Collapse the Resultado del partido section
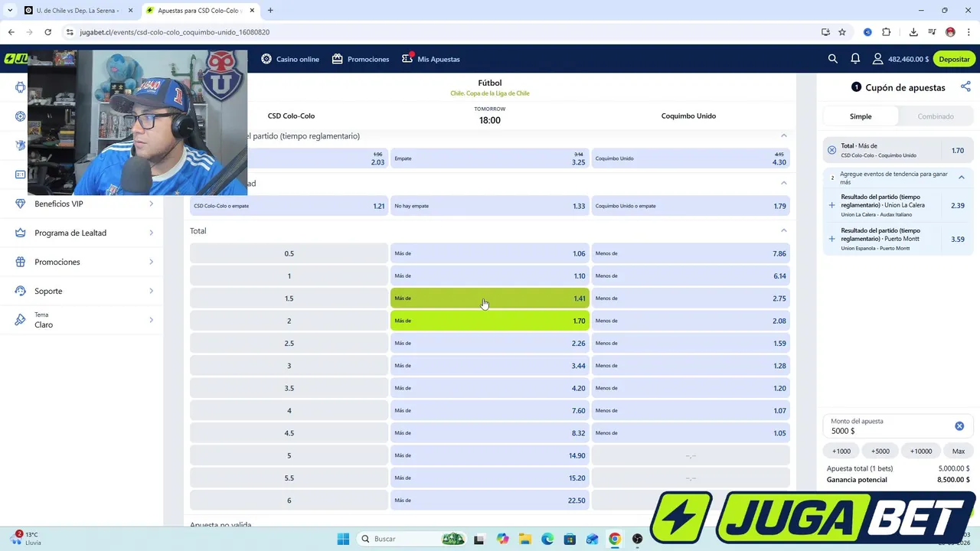The width and height of the screenshot is (980, 551). [783, 135]
